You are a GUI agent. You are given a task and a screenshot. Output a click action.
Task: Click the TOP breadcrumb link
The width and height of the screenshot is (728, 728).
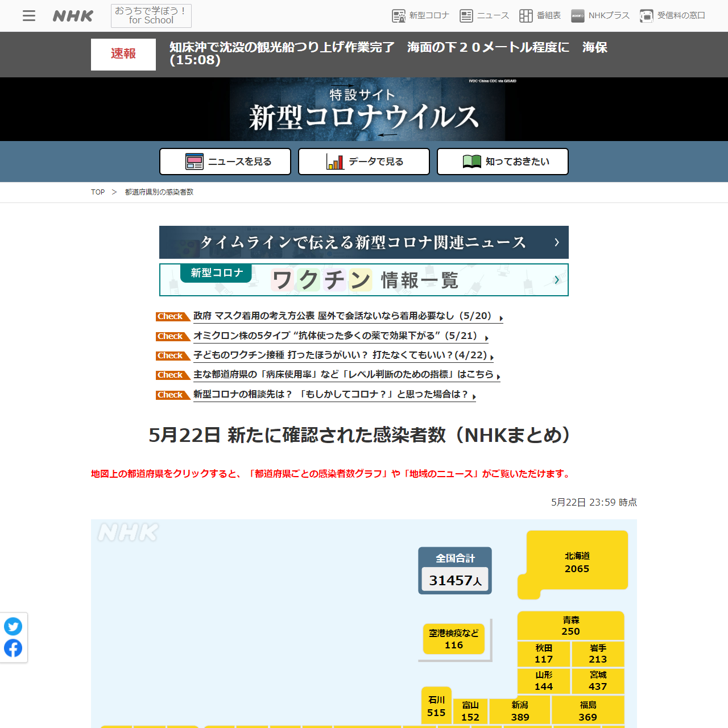coord(98,192)
